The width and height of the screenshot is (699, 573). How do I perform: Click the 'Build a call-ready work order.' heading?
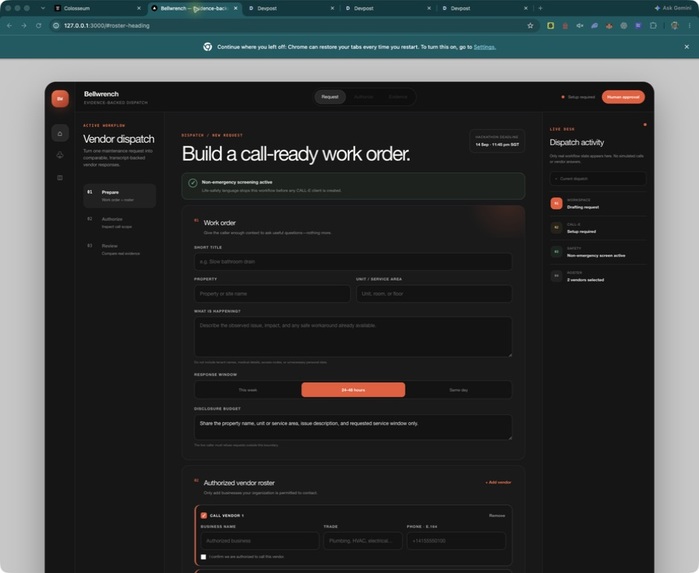point(296,154)
